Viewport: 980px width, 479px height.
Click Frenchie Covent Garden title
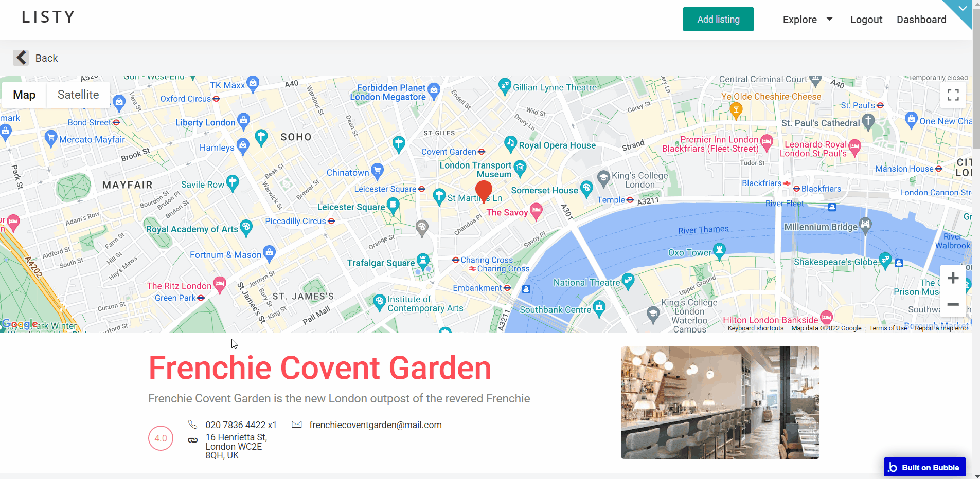coord(319,368)
